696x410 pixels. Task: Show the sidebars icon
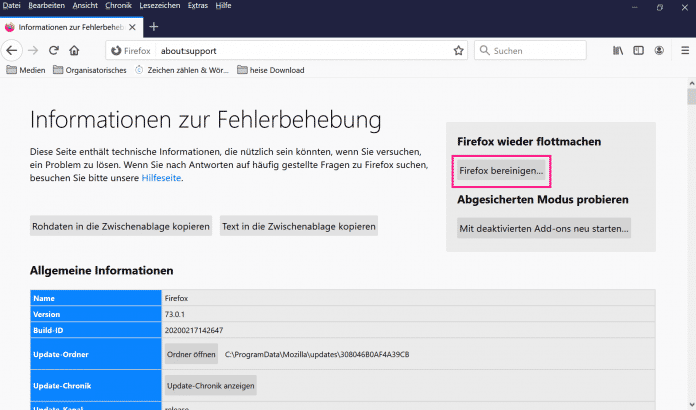[639, 49]
